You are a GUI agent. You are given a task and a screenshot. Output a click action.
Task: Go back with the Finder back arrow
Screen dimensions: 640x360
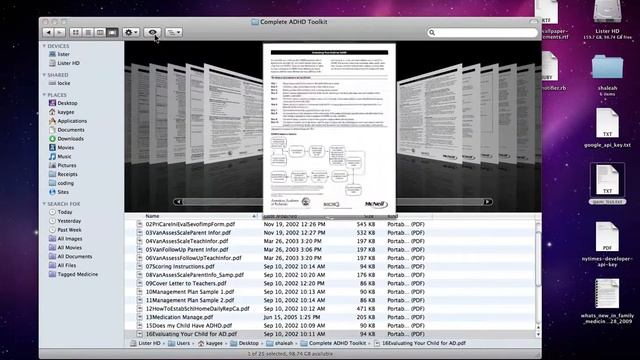[x=48, y=32]
